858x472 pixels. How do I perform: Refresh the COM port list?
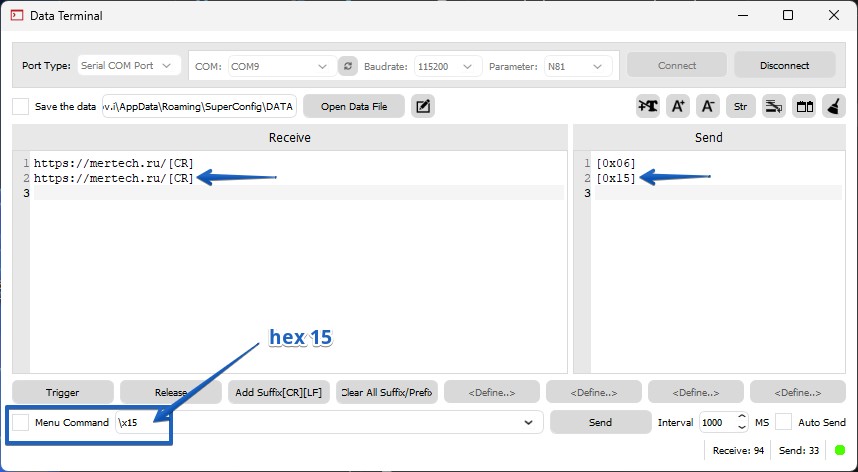click(347, 66)
